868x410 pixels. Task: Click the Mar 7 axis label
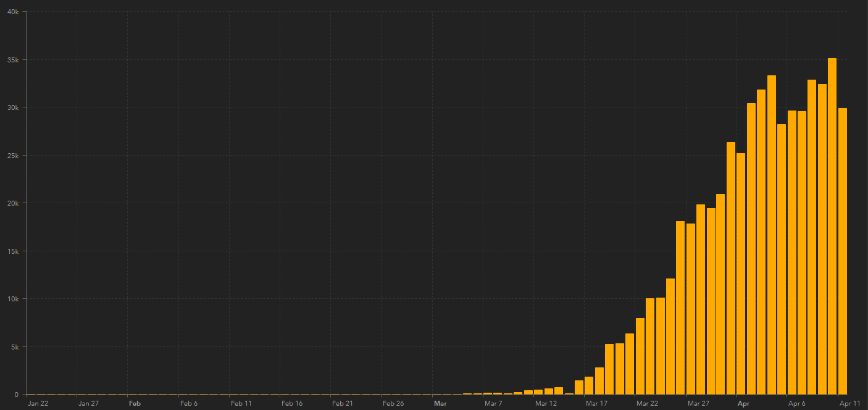494,403
